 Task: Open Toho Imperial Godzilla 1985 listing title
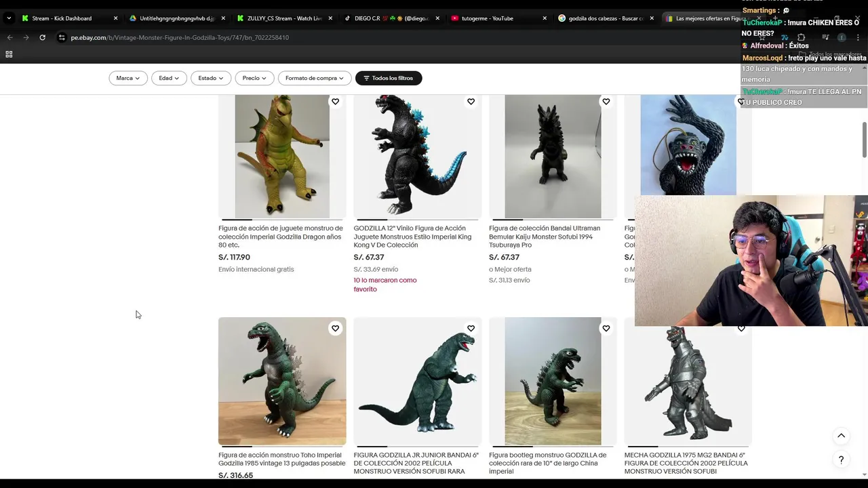[281, 459]
